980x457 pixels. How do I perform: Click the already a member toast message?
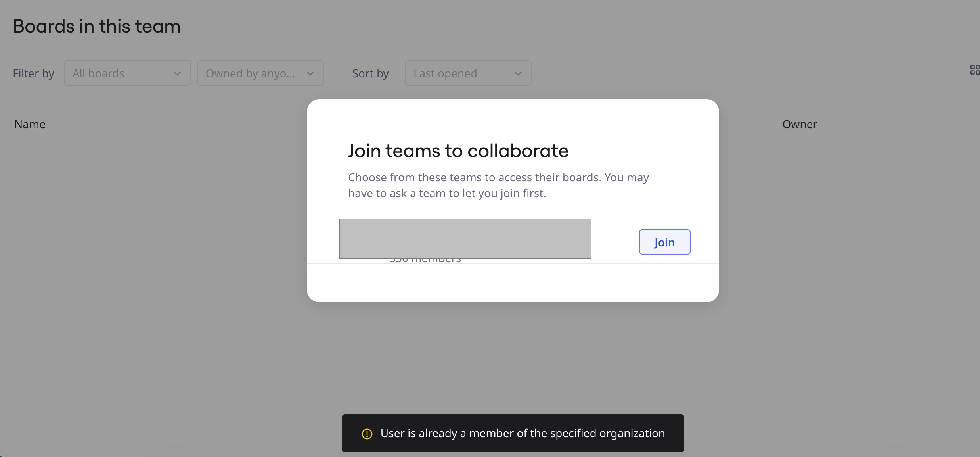pyautogui.click(x=523, y=433)
